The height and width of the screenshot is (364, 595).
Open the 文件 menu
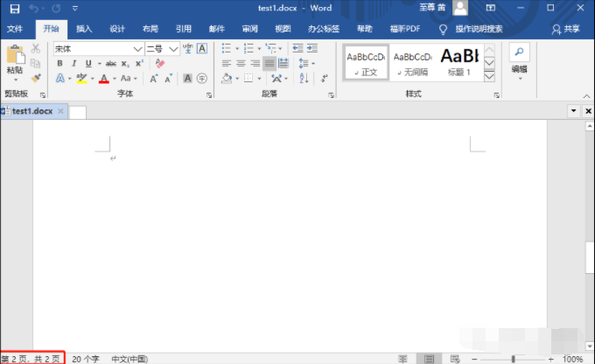pos(15,29)
